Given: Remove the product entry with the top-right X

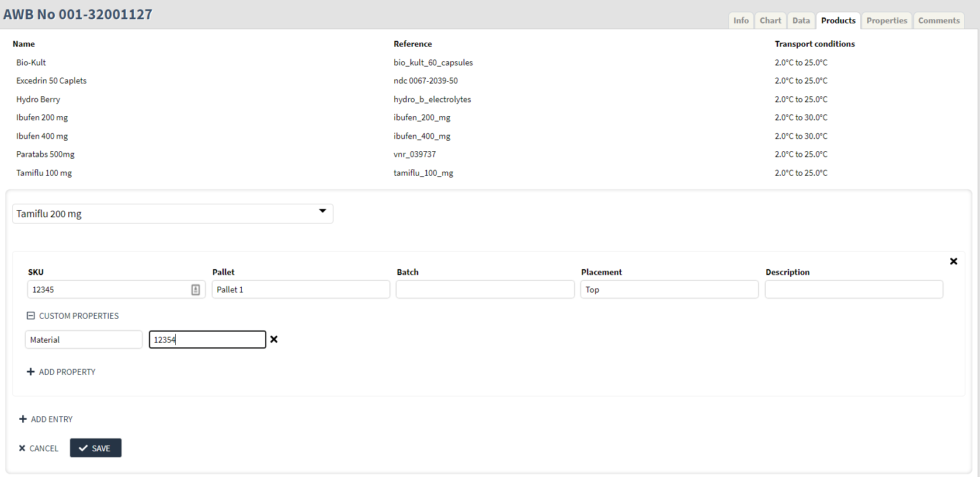Looking at the screenshot, I should [x=953, y=262].
